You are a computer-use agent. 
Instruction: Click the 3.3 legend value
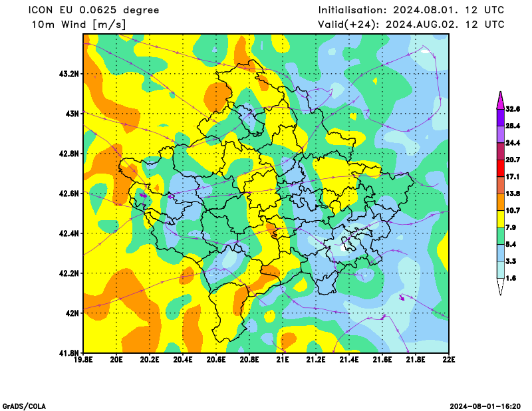511,261
